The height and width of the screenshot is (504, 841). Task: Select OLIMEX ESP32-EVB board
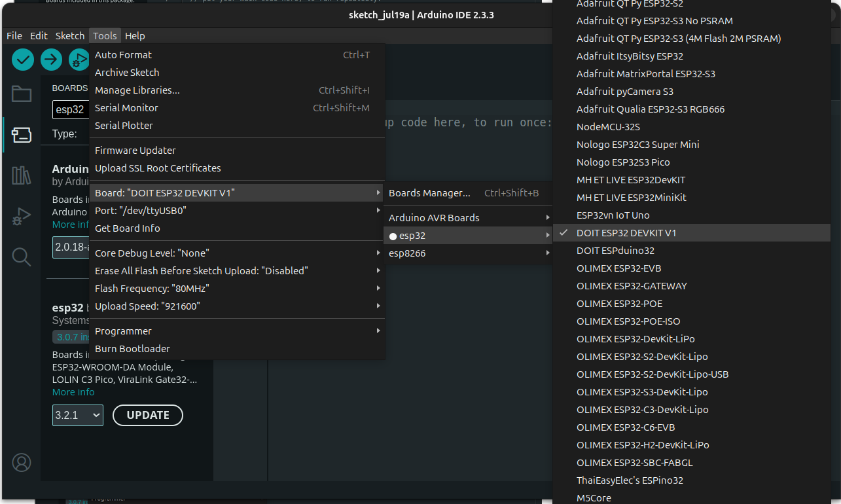pos(691,268)
